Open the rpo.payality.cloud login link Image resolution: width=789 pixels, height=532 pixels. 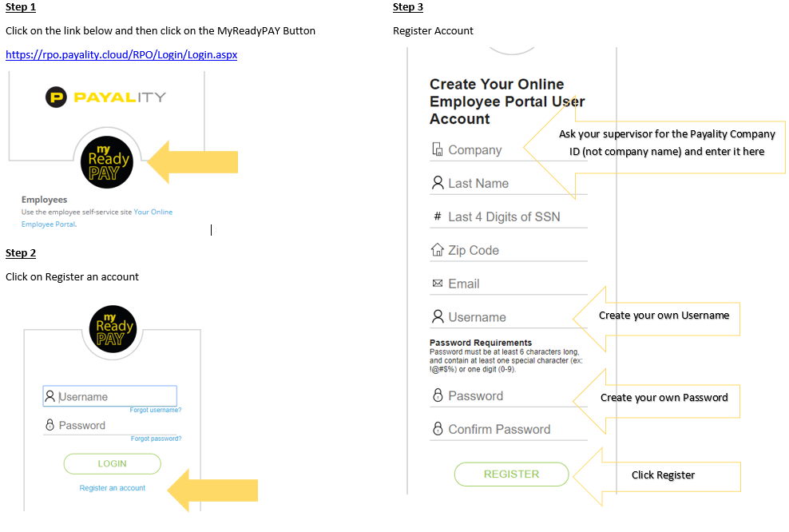[121, 54]
